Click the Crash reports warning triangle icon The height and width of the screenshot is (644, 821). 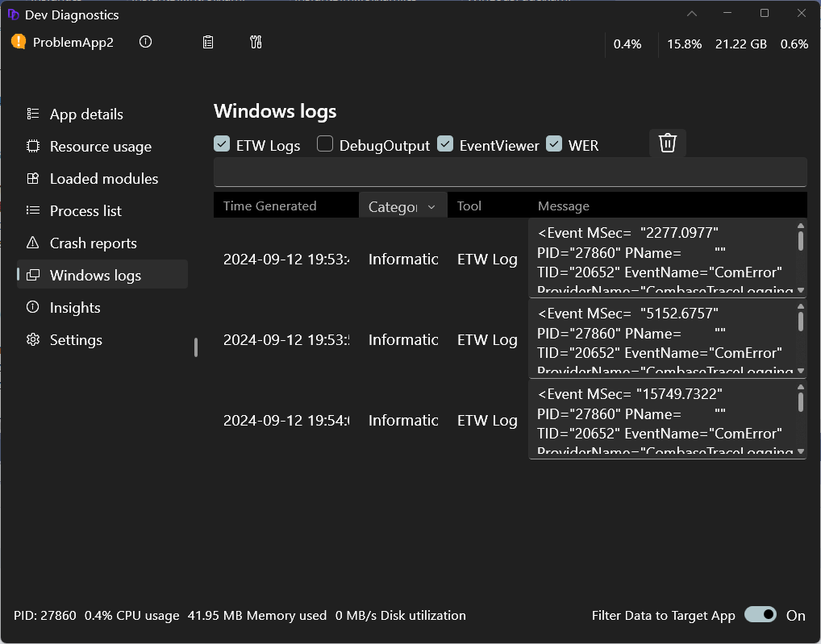point(33,243)
